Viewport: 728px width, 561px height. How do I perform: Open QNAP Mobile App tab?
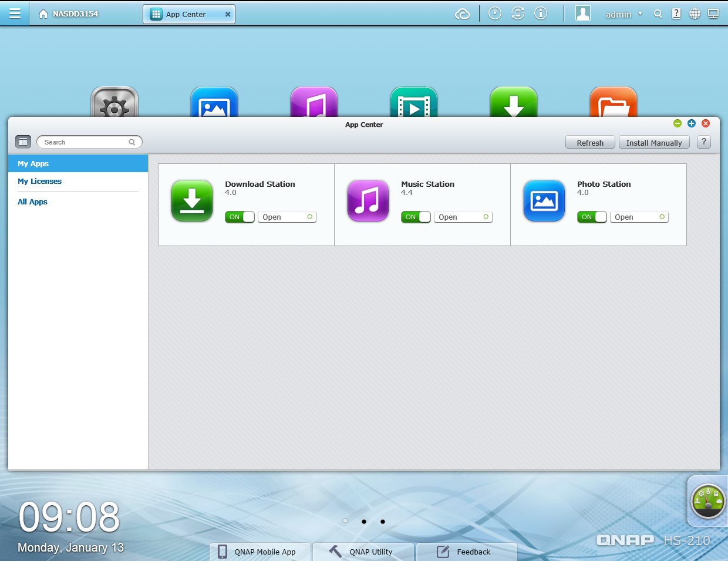click(260, 552)
